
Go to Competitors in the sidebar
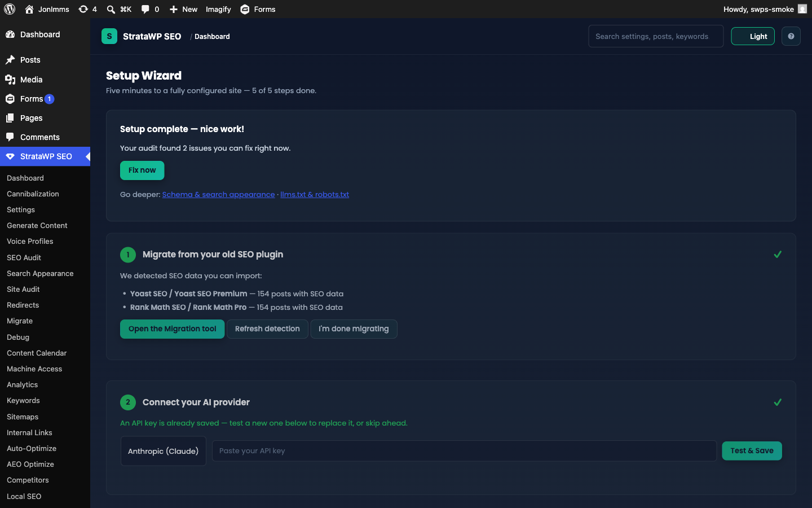[28, 480]
